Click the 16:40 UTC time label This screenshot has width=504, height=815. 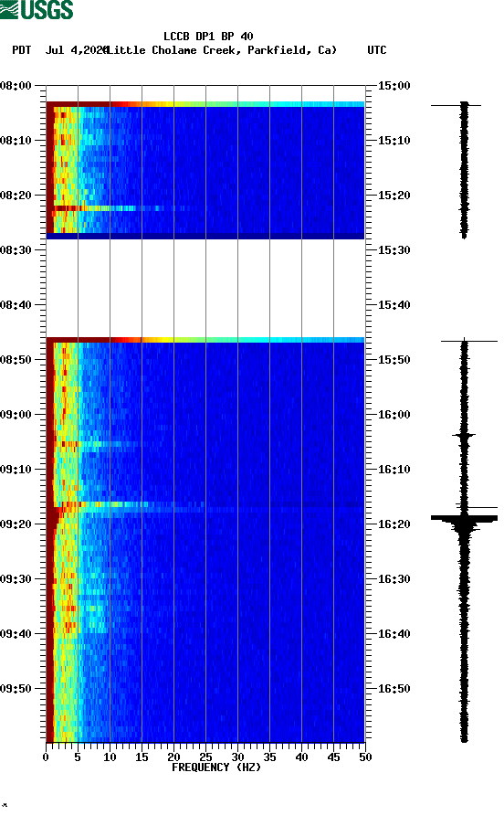tap(394, 633)
